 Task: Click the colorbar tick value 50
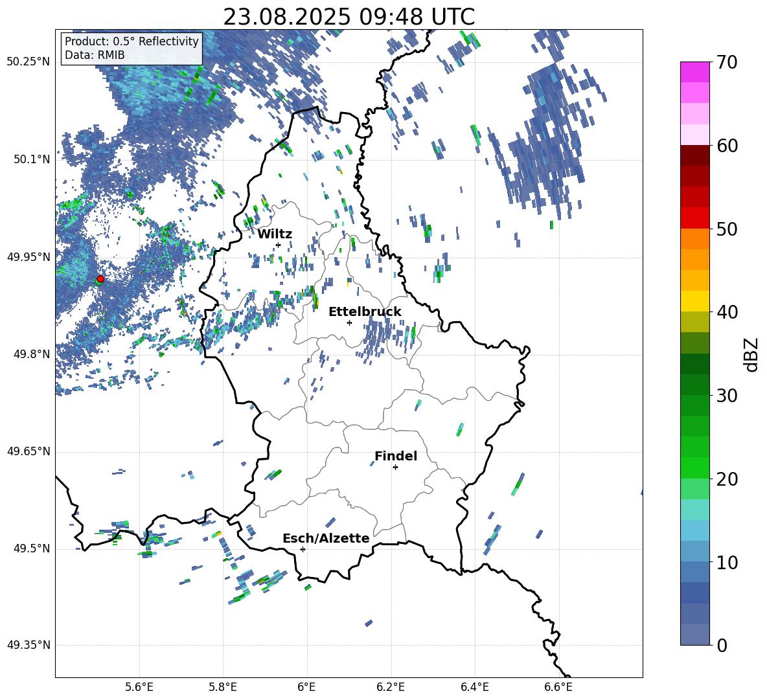tap(727, 229)
